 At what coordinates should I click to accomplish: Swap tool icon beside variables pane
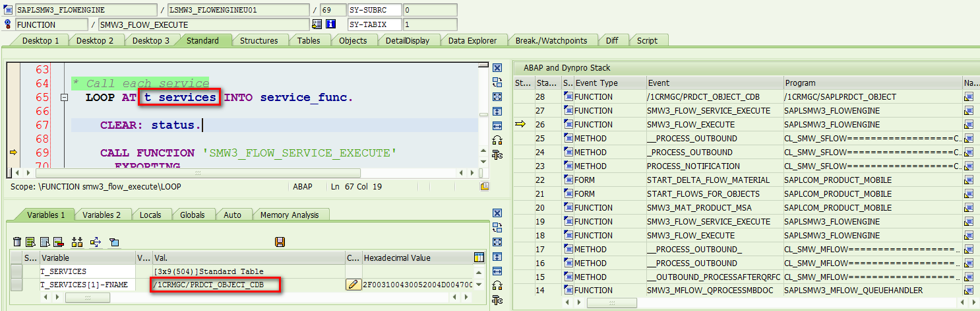click(498, 227)
